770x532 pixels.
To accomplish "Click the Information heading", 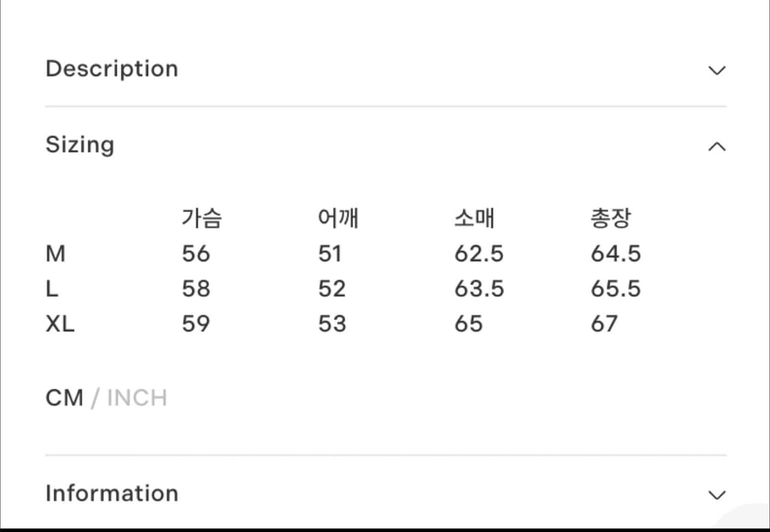I will [111, 493].
